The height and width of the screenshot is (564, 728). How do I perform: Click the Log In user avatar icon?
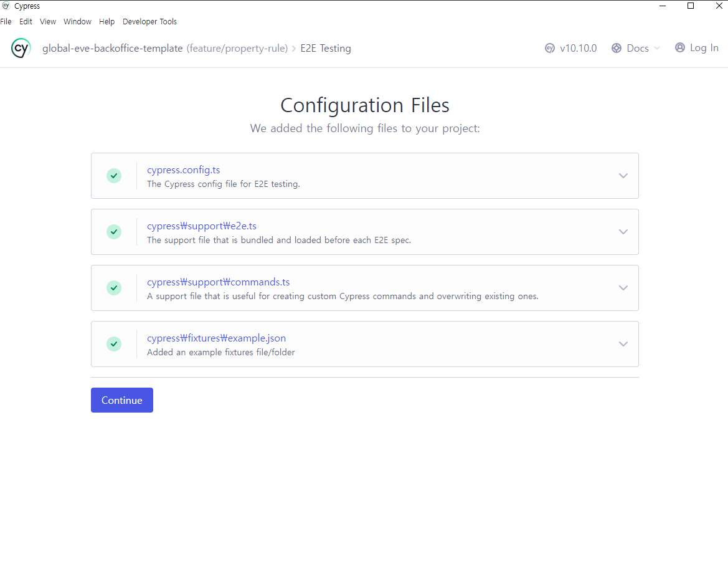coord(679,48)
